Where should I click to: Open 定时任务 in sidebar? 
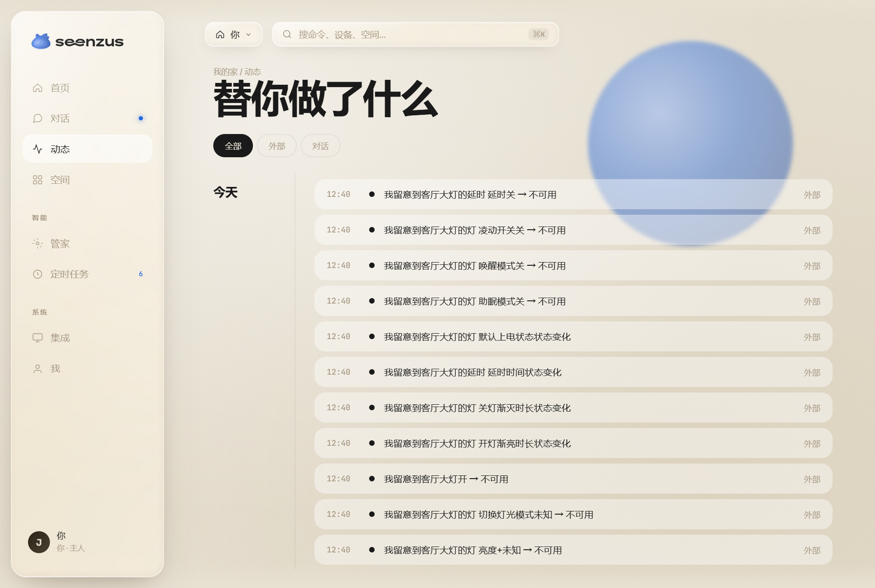pyautogui.click(x=87, y=274)
